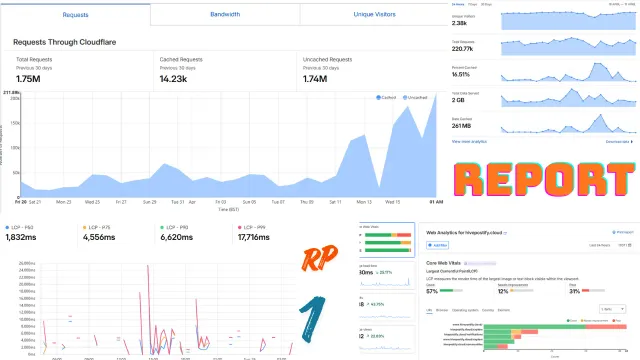Toggle the LCP - P75 yellow legend dot
This screenshot has height=360, width=640.
(x=84, y=227)
